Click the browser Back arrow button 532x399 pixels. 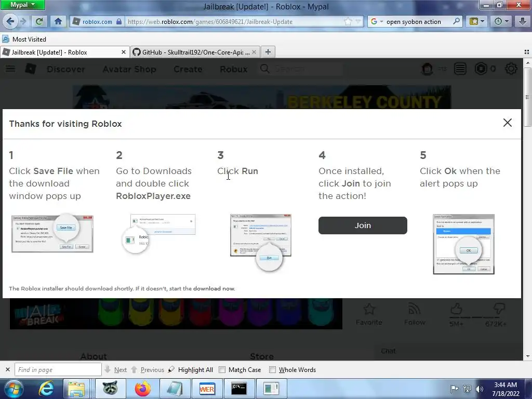click(10, 21)
